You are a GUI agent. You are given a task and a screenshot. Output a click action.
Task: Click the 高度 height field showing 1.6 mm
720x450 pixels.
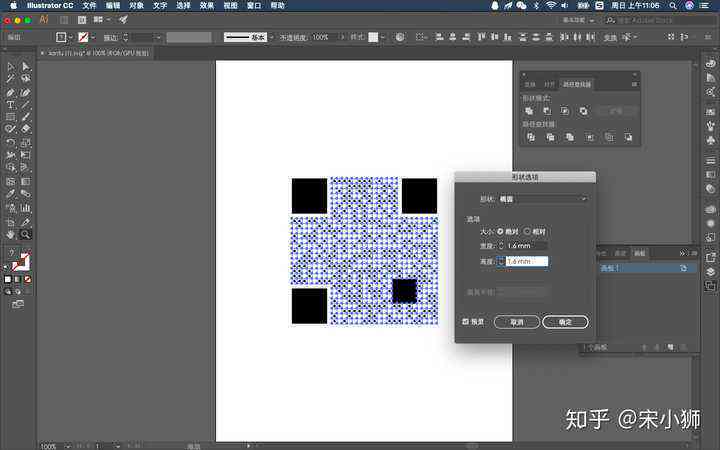pos(527,261)
